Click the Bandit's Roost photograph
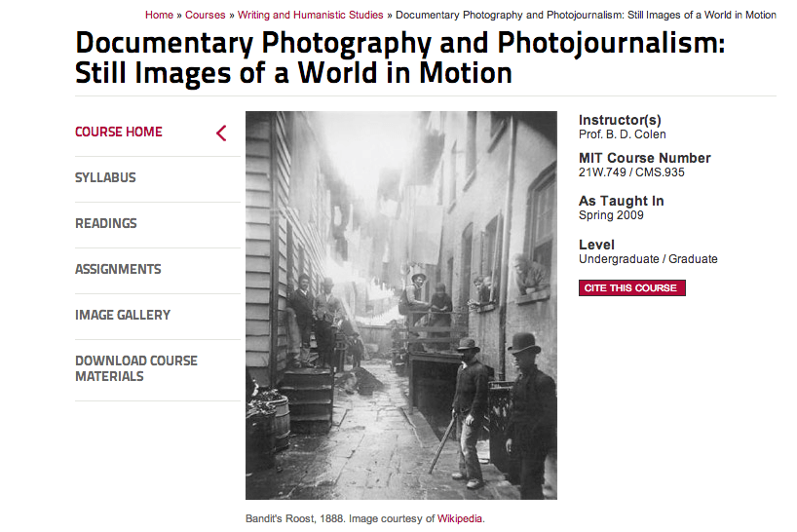797x532 pixels. tap(400, 306)
